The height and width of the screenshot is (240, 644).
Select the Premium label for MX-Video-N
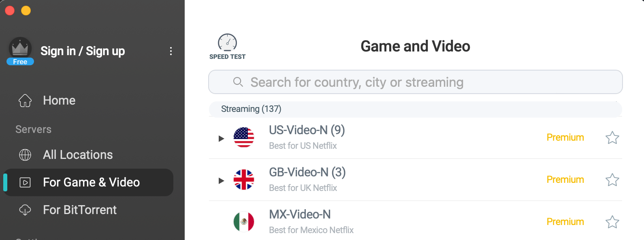coord(565,222)
